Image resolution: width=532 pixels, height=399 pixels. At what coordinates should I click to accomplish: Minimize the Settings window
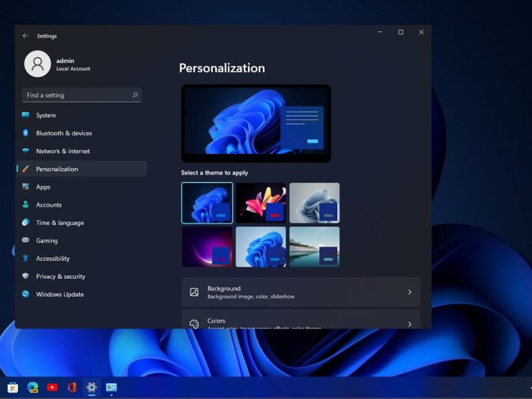[x=380, y=32]
